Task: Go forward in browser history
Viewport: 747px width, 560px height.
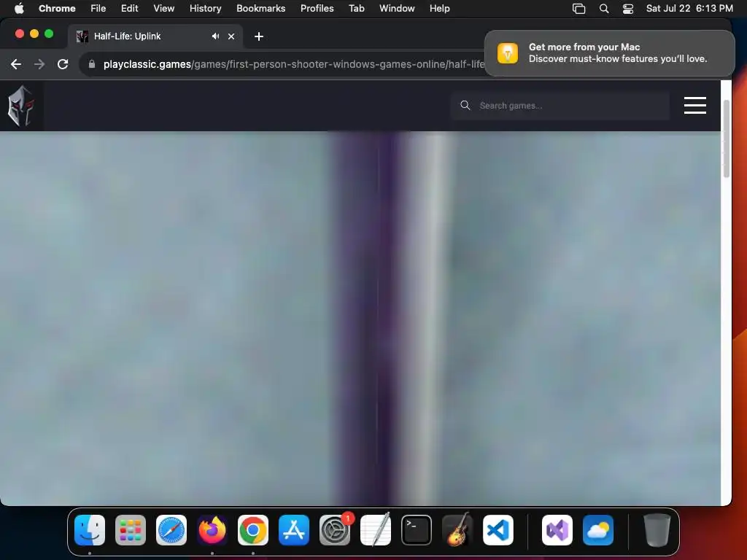Action: pos(39,64)
